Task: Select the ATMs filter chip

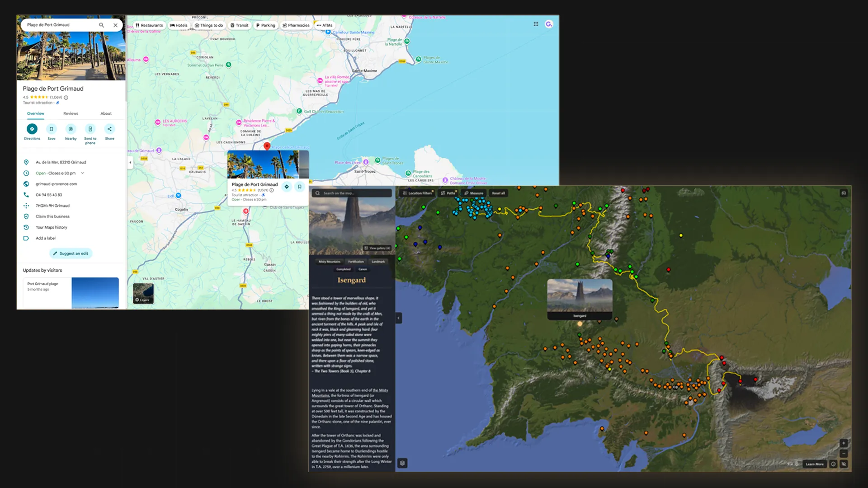Action: point(325,25)
